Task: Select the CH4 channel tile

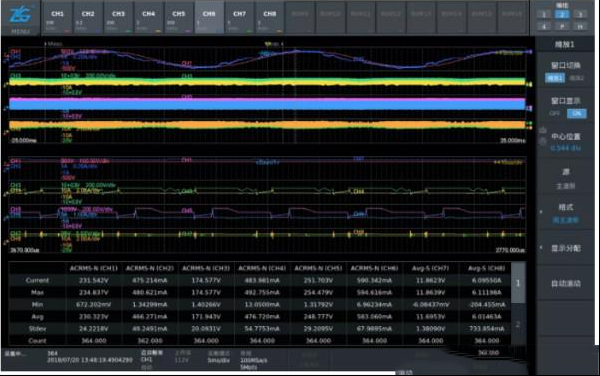Action: (148, 18)
